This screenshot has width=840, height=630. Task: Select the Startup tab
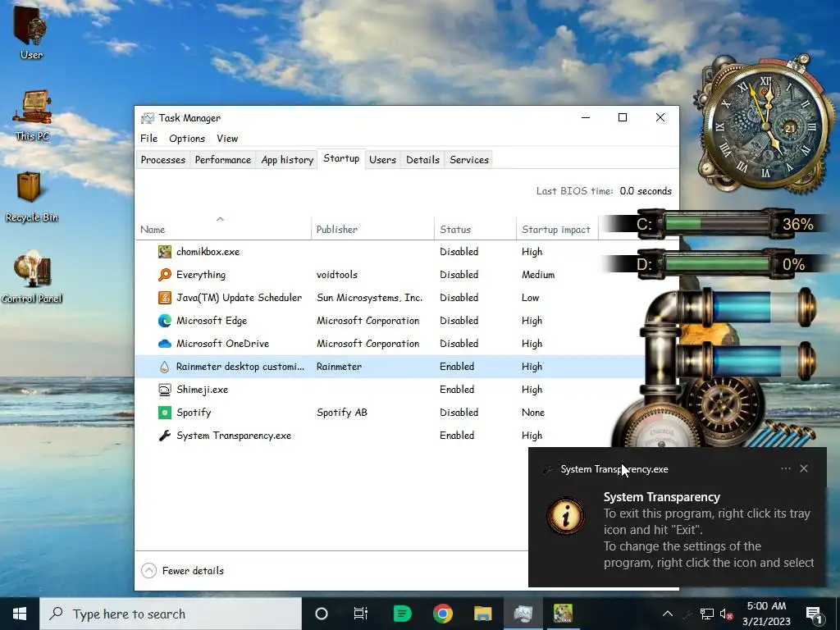click(341, 158)
